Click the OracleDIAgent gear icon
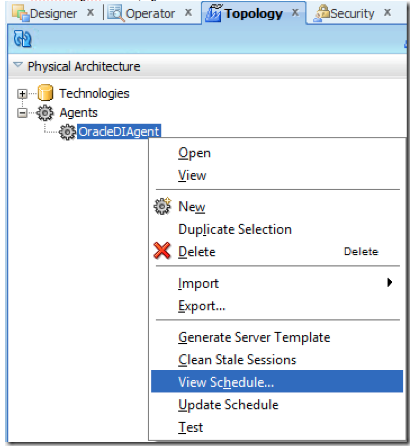The width and height of the screenshot is (410, 446). (67, 132)
